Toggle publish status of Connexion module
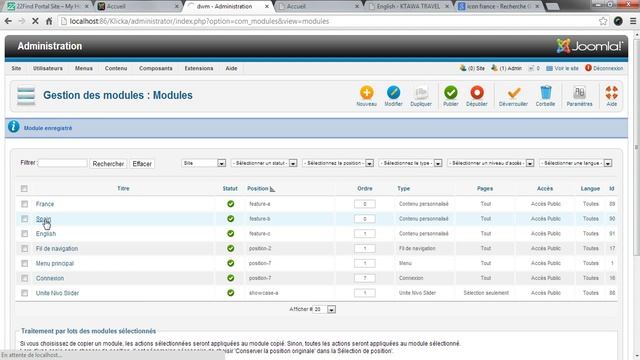Viewport: 640px width, 360px height. (231, 278)
